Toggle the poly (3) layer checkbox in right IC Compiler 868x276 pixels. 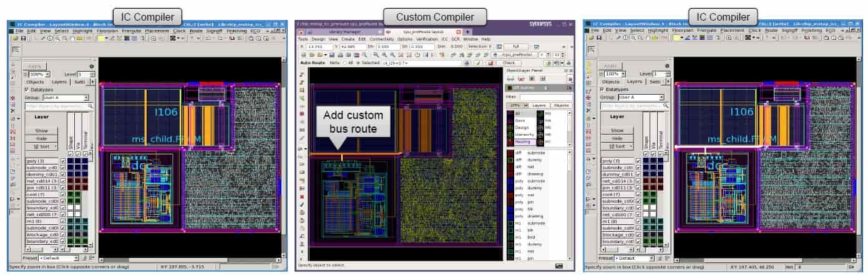[x=638, y=161]
